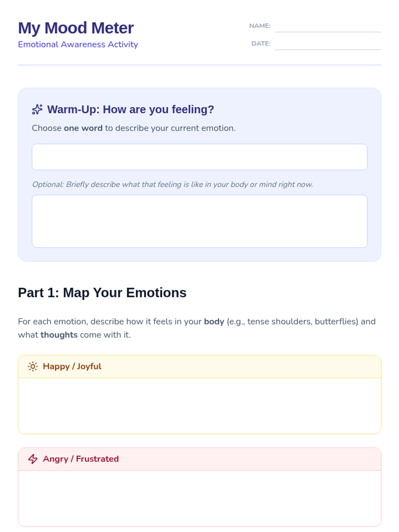The height and width of the screenshot is (532, 399).
Task: Click the DATE: label
Action: coord(261,44)
